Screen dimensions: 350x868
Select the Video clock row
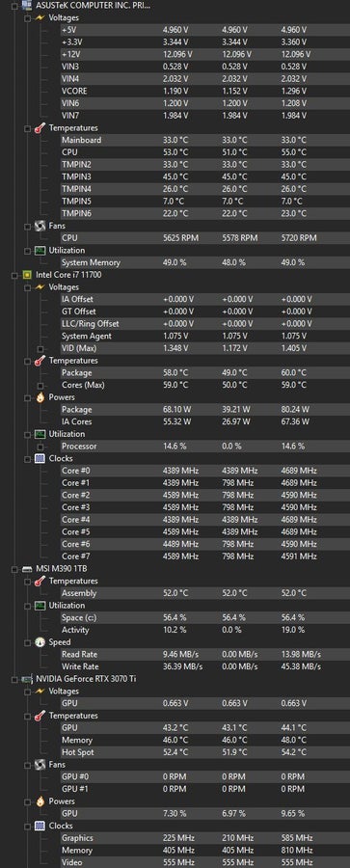(x=205, y=862)
